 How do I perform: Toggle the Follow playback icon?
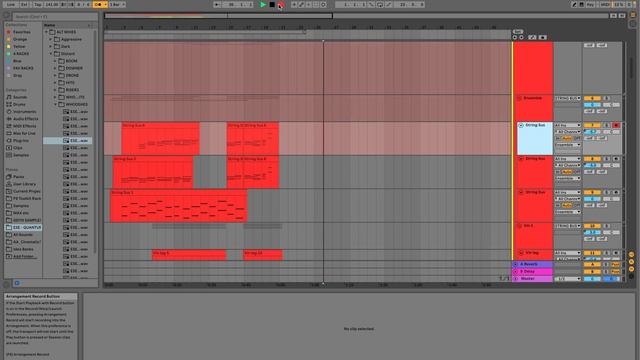point(217,4)
